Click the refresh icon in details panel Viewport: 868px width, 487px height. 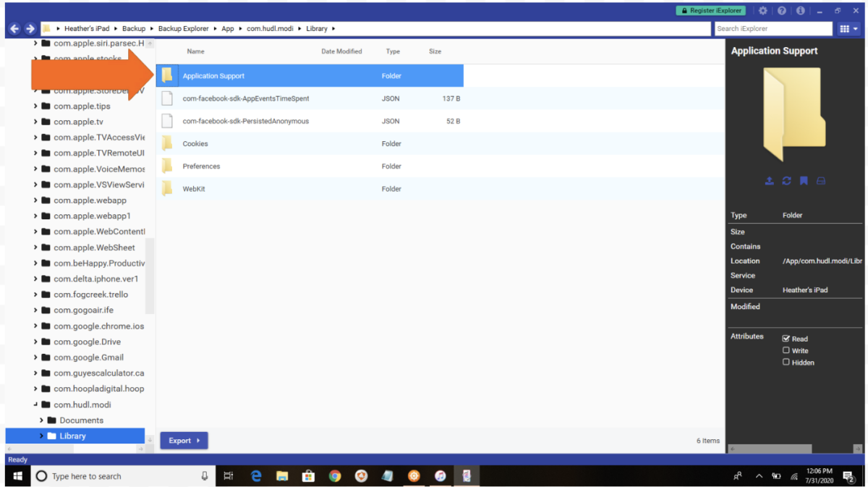pyautogui.click(x=786, y=181)
